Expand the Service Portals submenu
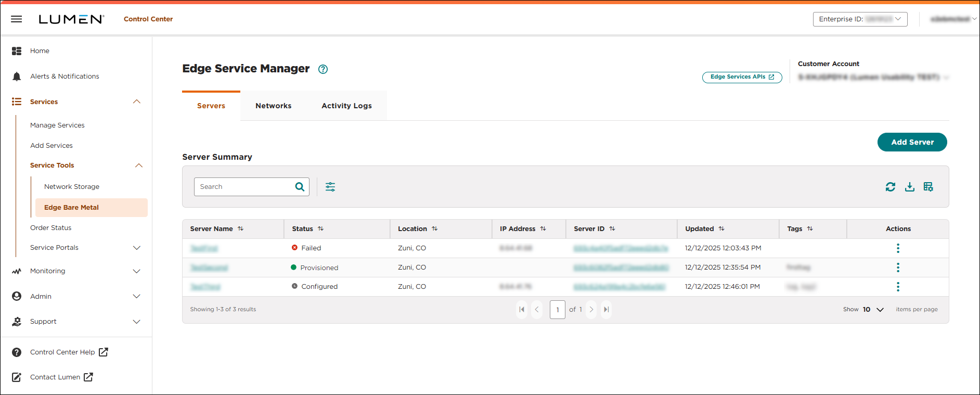980x395 pixels. 137,248
